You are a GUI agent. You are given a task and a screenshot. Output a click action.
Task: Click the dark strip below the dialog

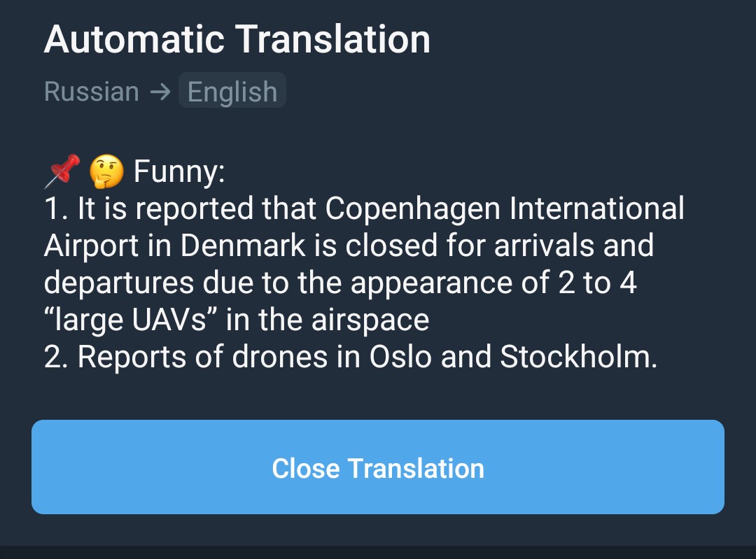pyautogui.click(x=378, y=552)
